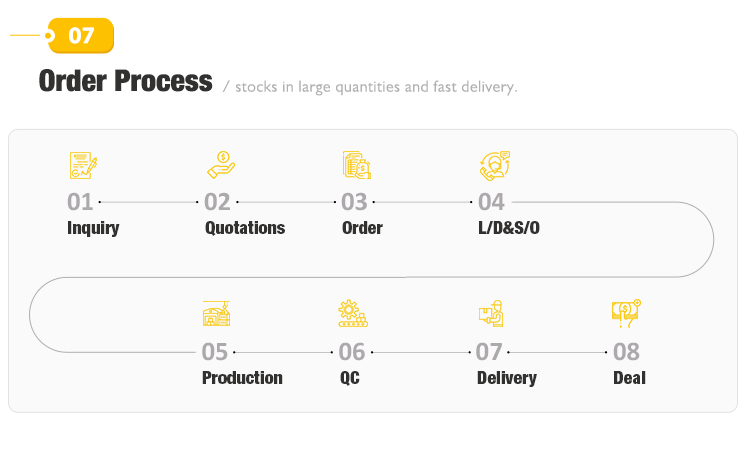Click the Inquiry document-and-pen icon
This screenshot has width=750, height=450.
pos(83,165)
